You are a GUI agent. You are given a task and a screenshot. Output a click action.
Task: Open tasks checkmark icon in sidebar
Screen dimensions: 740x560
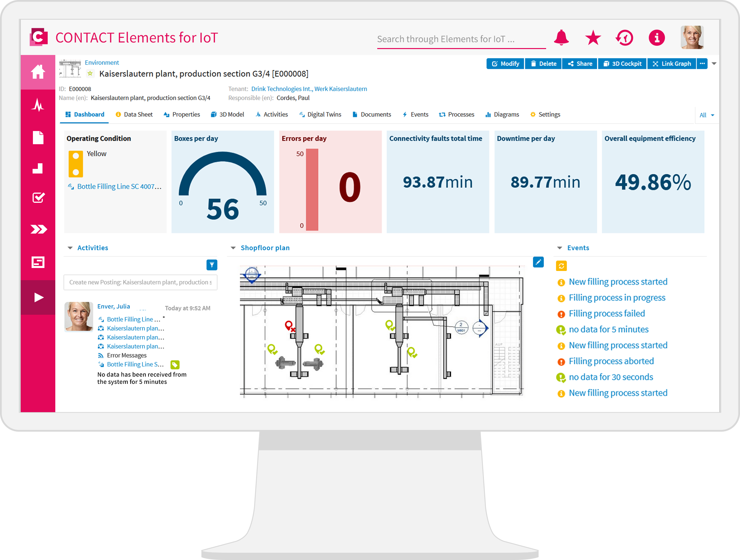pyautogui.click(x=38, y=198)
